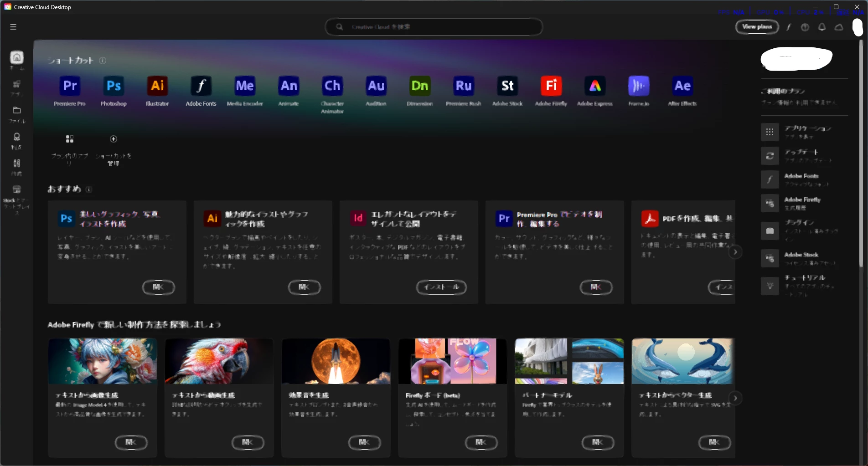Open the notifications bell
Image resolution: width=868 pixels, height=466 pixels.
[x=822, y=27]
